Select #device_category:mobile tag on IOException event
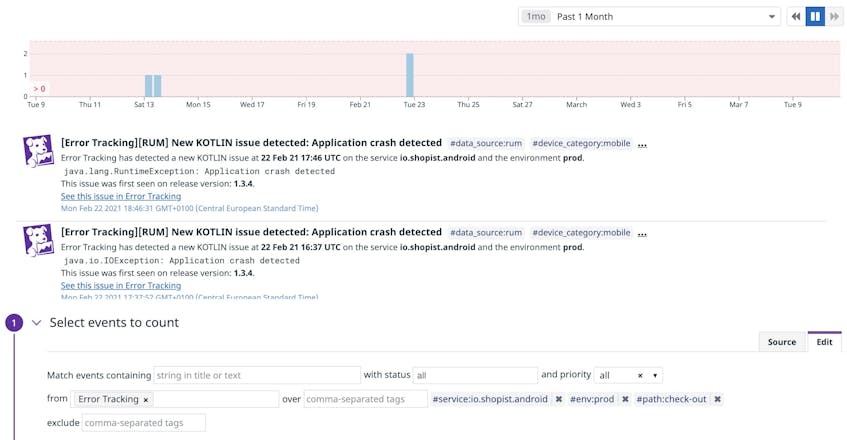847x440 pixels. coord(581,232)
